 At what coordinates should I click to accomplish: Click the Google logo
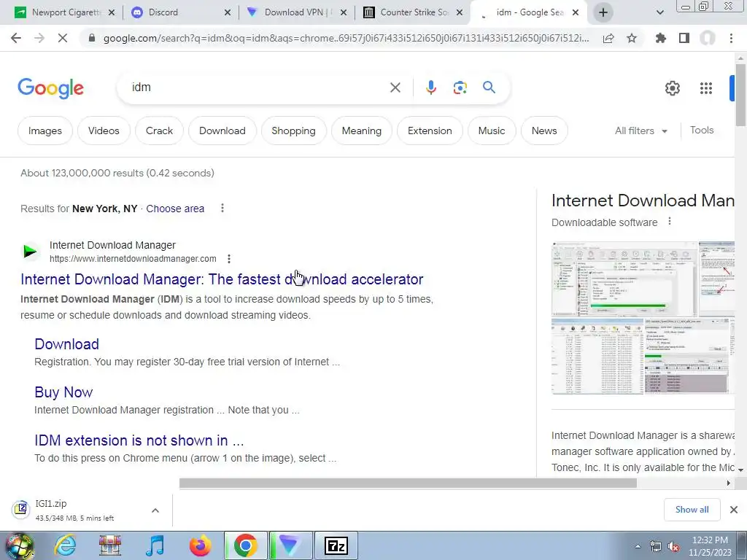(x=51, y=88)
